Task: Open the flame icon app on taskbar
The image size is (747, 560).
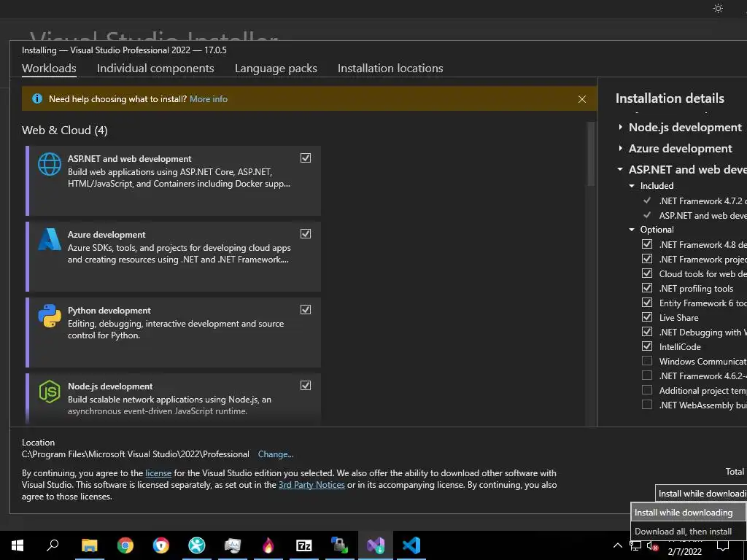Action: point(268,545)
